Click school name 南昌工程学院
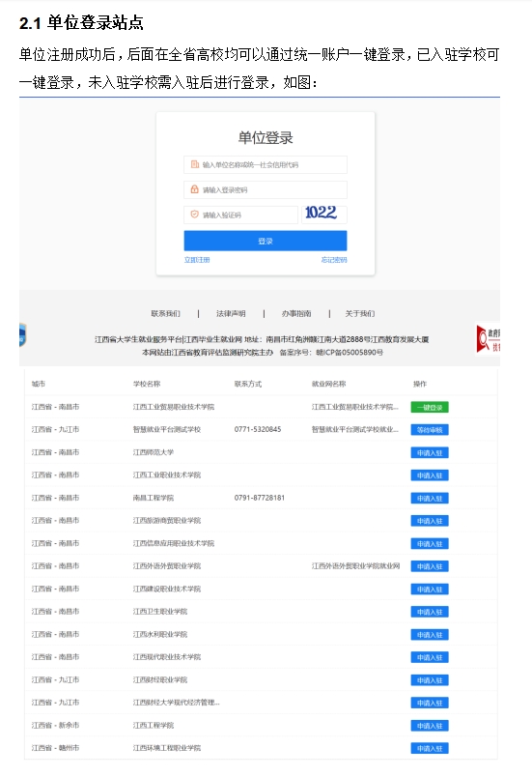 (x=154, y=498)
